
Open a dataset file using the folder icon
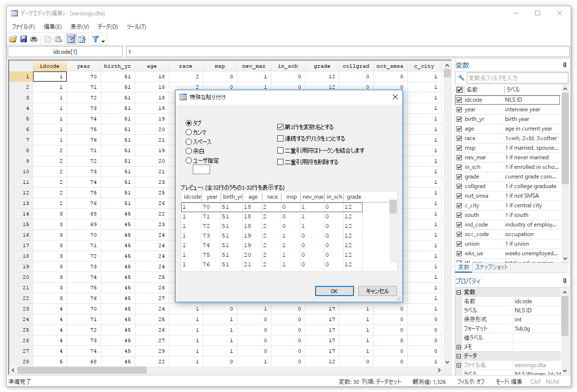[x=13, y=39]
